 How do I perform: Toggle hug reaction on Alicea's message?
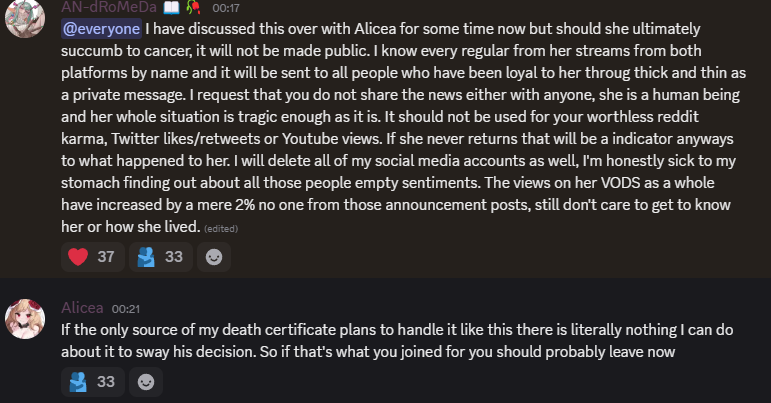(x=91, y=381)
